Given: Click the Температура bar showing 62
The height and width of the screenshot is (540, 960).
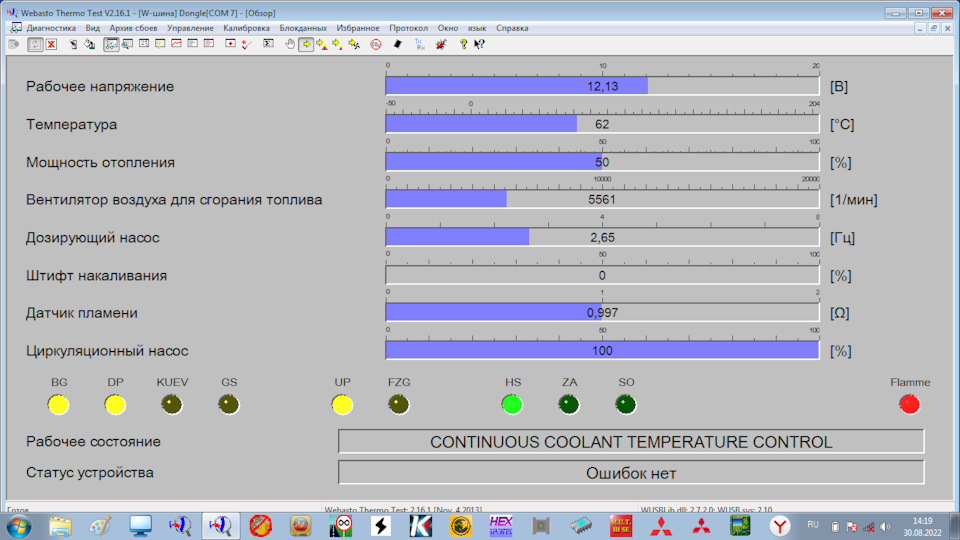Looking at the screenshot, I should [602, 124].
